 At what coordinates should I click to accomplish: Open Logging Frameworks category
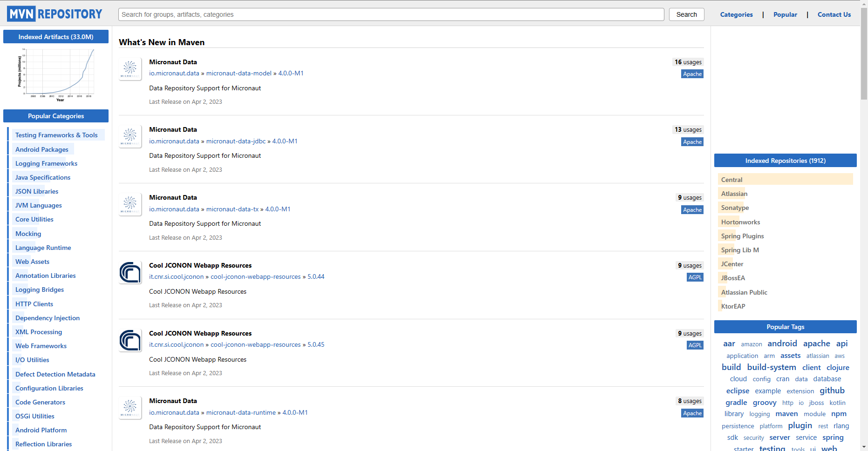coord(46,163)
